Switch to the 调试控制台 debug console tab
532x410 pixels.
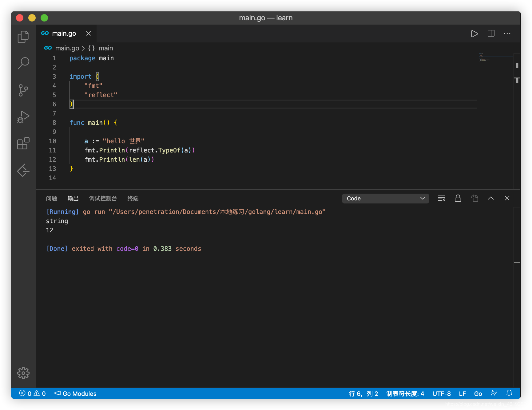point(103,198)
